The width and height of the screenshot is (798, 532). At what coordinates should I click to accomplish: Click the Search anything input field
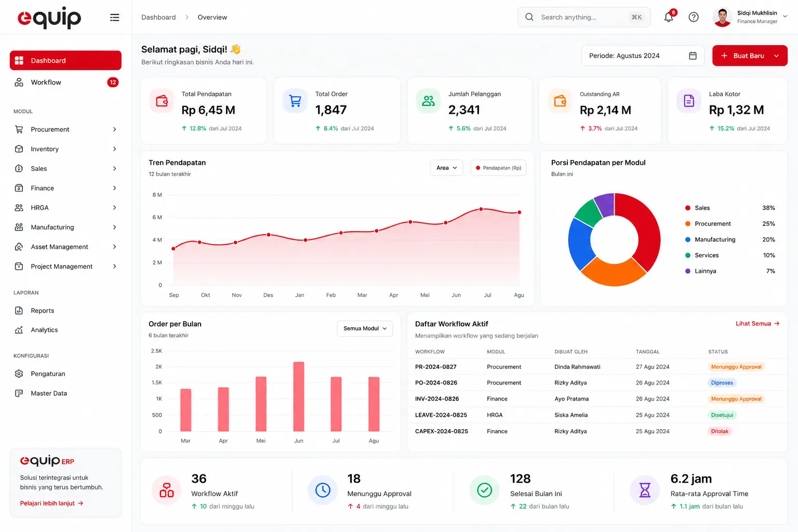click(584, 17)
